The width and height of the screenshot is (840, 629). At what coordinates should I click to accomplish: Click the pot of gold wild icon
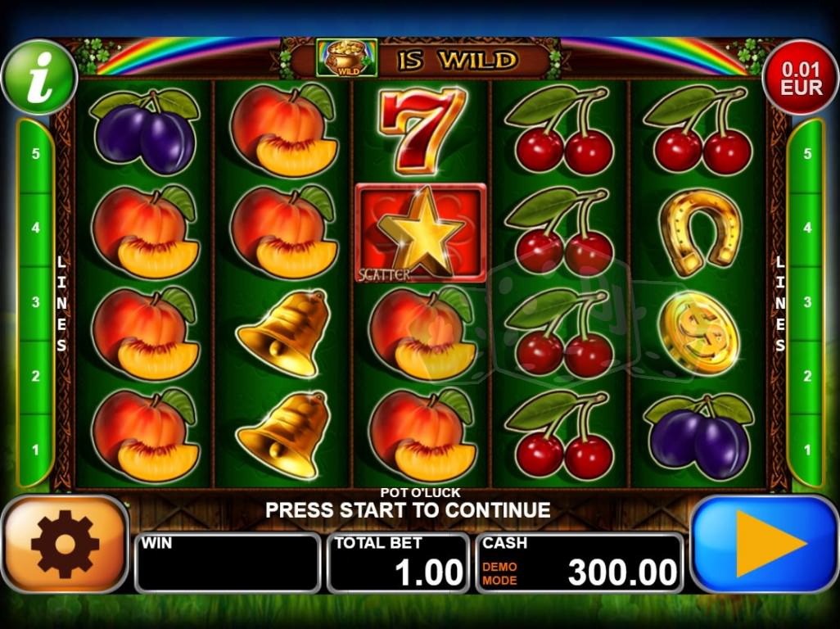(x=346, y=58)
